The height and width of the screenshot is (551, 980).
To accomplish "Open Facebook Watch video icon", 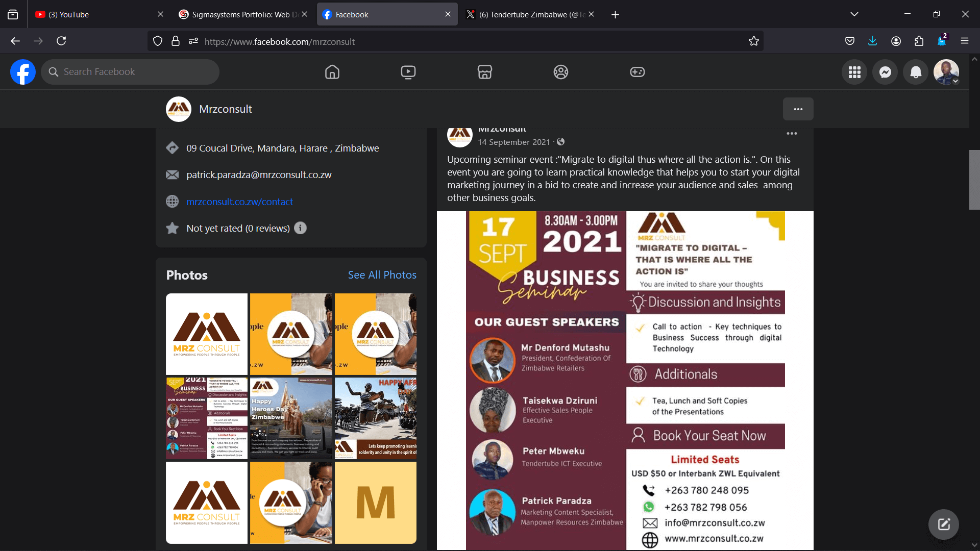I will click(x=408, y=72).
